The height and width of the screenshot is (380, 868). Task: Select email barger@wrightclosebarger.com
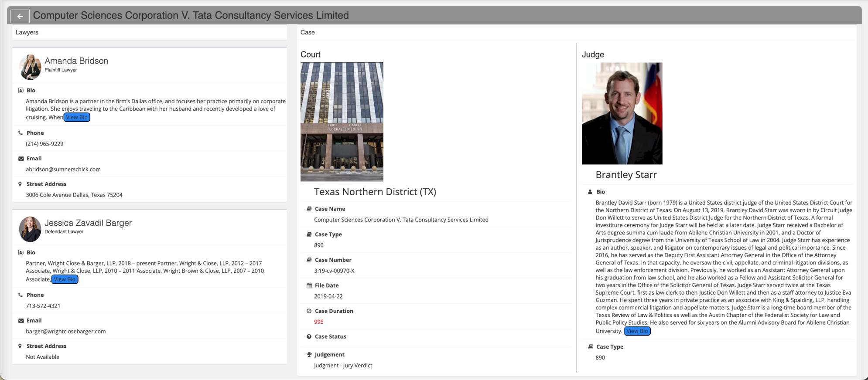click(x=66, y=332)
